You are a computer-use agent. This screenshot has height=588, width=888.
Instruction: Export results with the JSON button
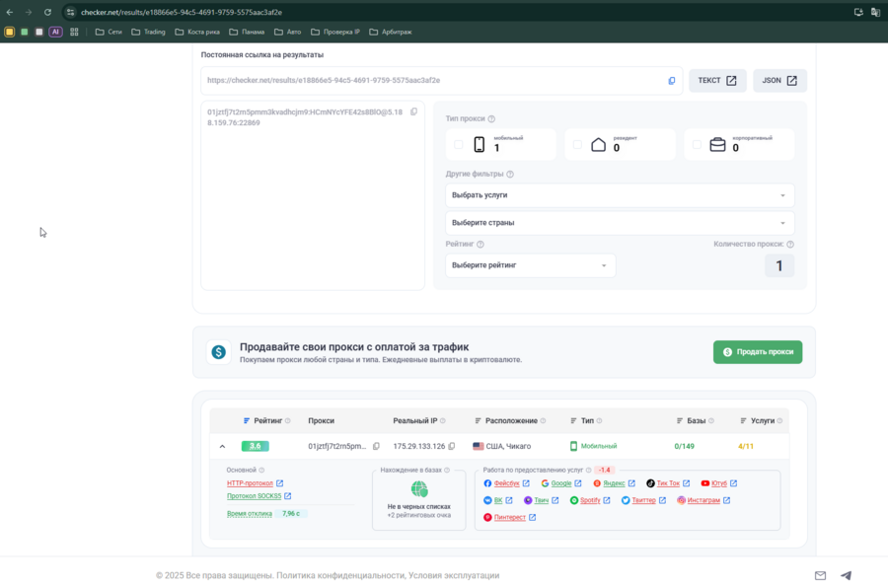click(x=779, y=81)
